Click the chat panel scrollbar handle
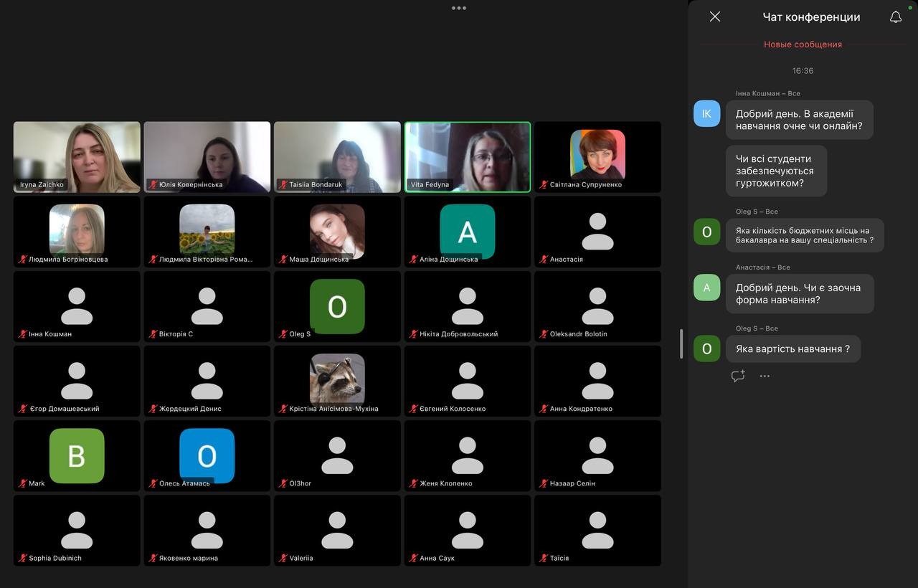 pyautogui.click(x=681, y=343)
